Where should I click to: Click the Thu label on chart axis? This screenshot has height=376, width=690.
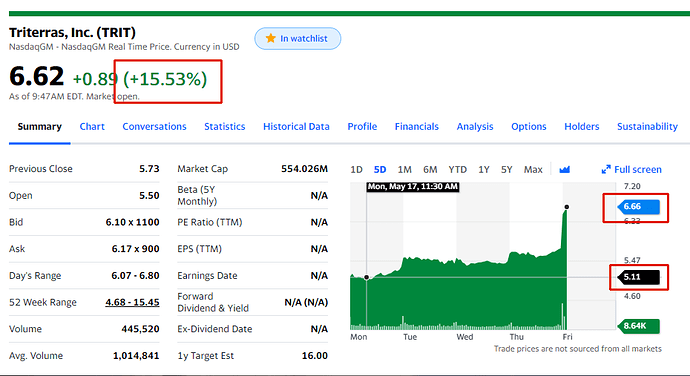[517, 337]
